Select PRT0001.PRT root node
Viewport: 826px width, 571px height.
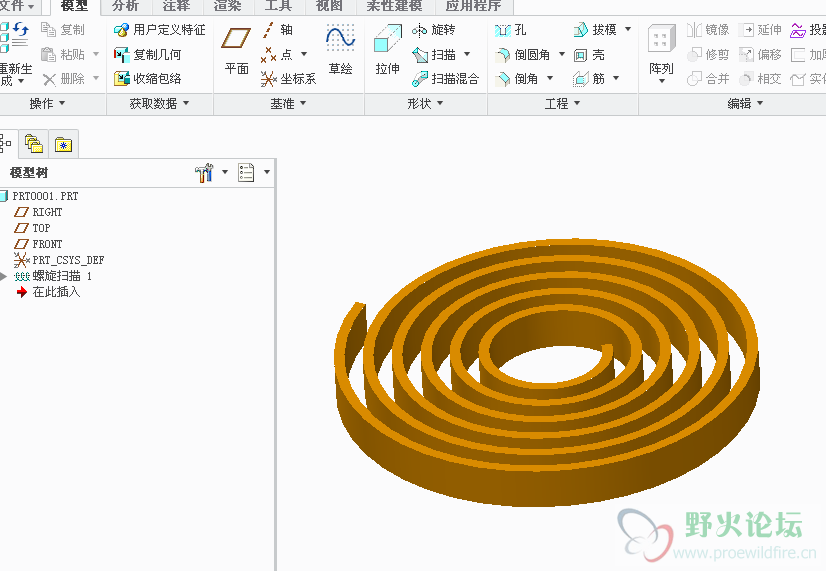[40, 196]
